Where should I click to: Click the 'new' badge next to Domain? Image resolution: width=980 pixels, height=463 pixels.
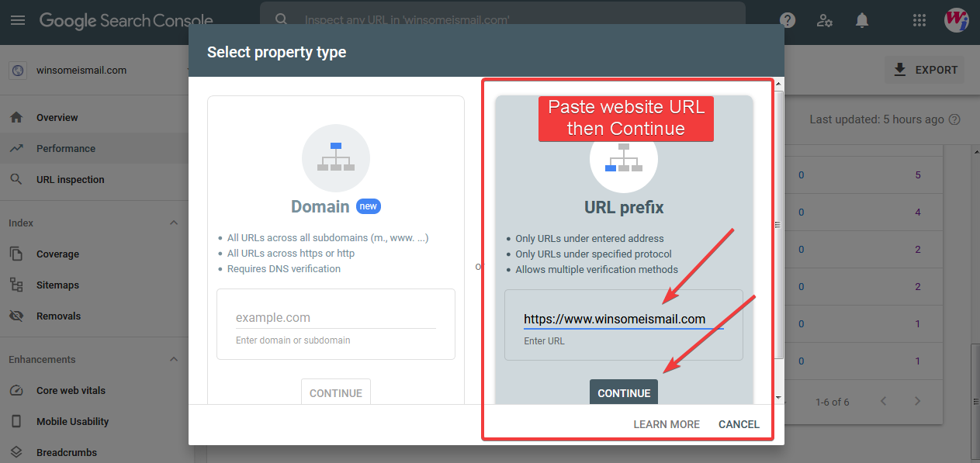(369, 206)
